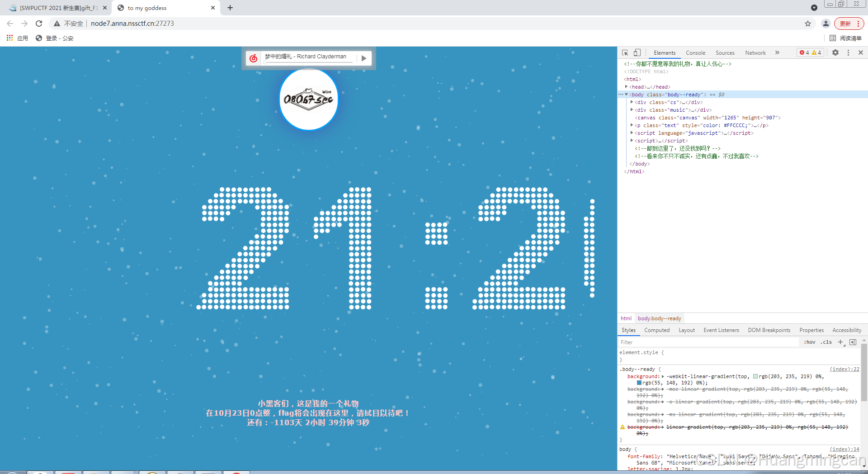Screen dimensions: 868x474
Task: Open DevTools settings gear
Action: [835, 52]
